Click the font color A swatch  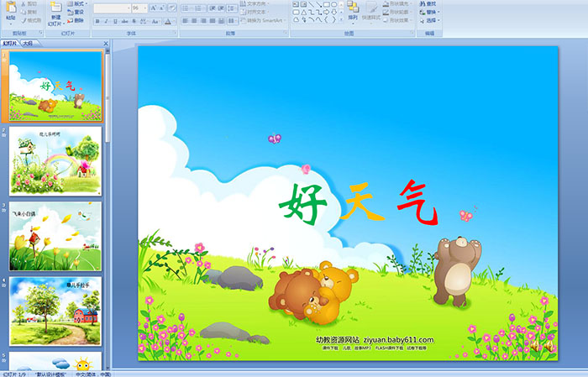(x=168, y=21)
